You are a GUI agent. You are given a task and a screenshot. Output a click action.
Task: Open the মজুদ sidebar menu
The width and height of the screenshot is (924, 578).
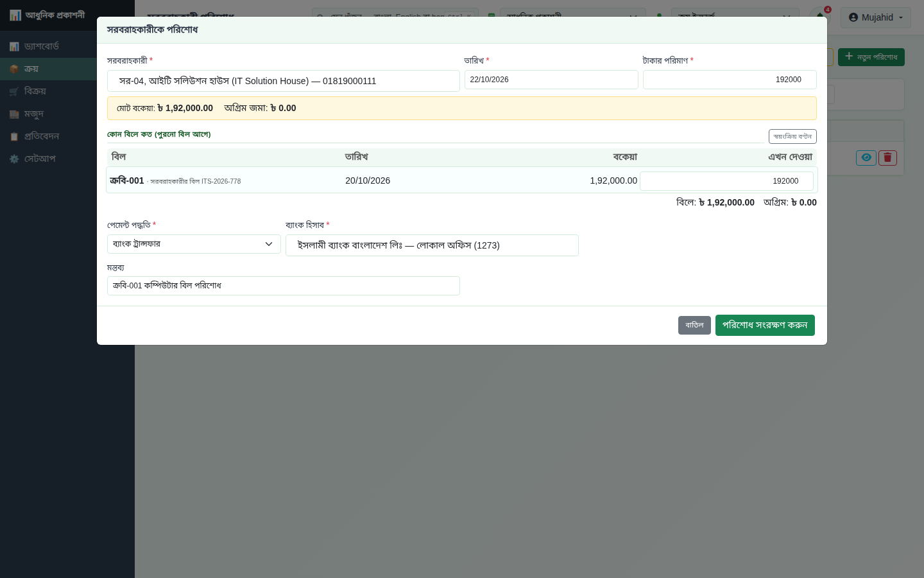[67, 114]
